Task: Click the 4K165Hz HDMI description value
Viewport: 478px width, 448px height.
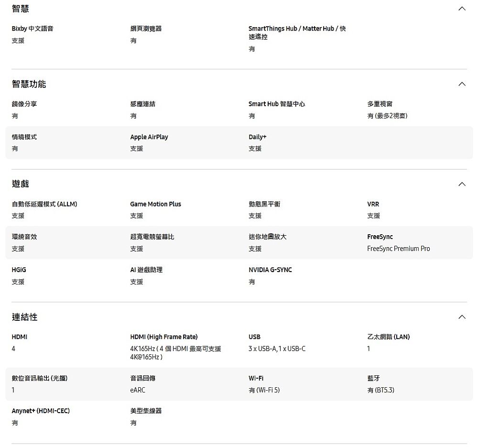Action: click(175, 352)
